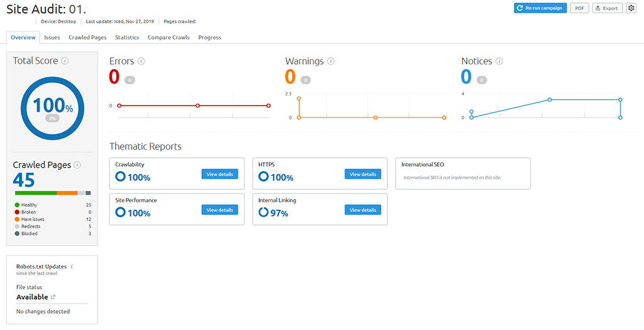Click the International SEO card
The height and width of the screenshot is (330, 644).
463,173
